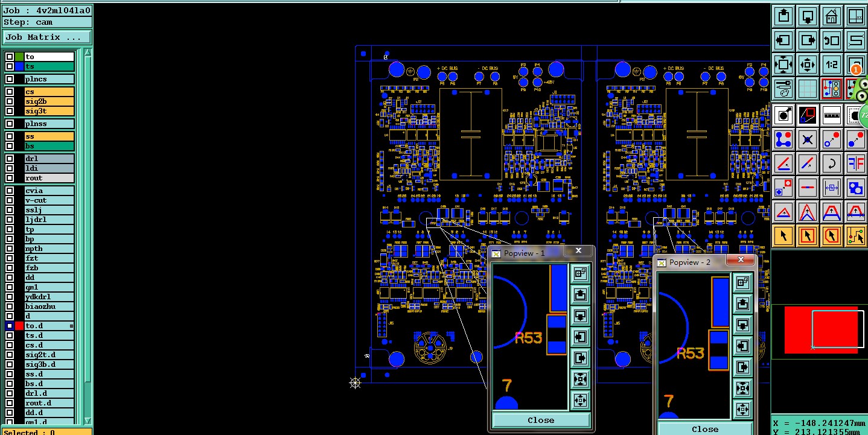Screen dimensions: 868x435
Task: Select the sig2b layer name
Action: pos(49,101)
